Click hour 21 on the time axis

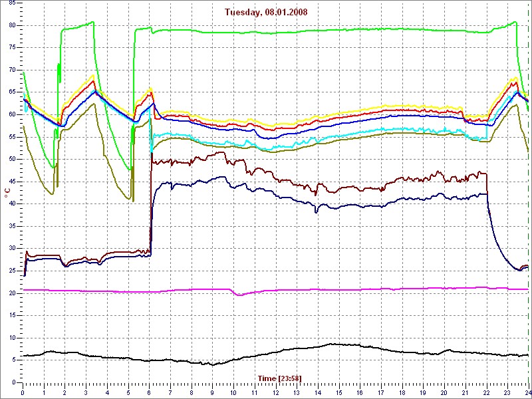tap(465, 394)
